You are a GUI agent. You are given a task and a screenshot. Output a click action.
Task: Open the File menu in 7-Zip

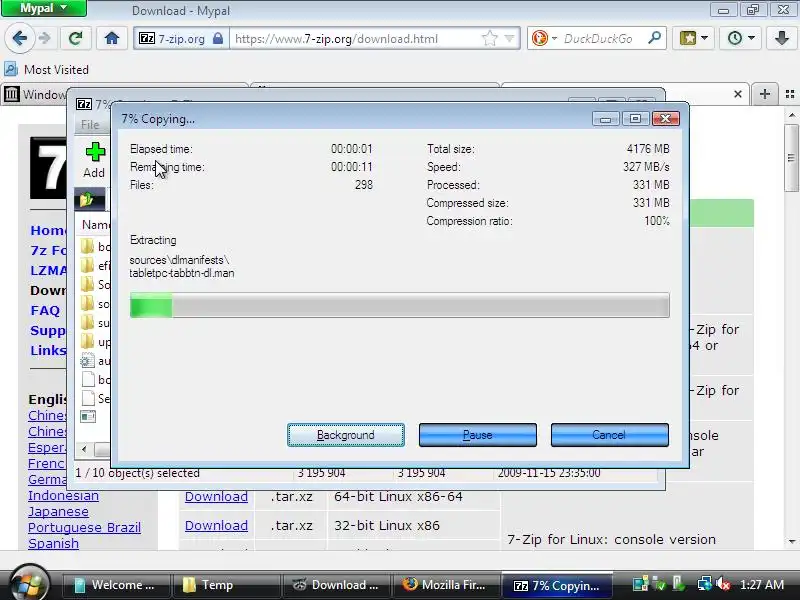(x=90, y=124)
